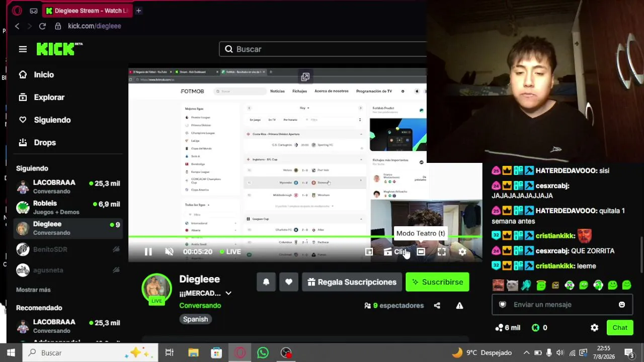The image size is (644, 362).
Task: Open player settings gear
Action: click(x=462, y=252)
